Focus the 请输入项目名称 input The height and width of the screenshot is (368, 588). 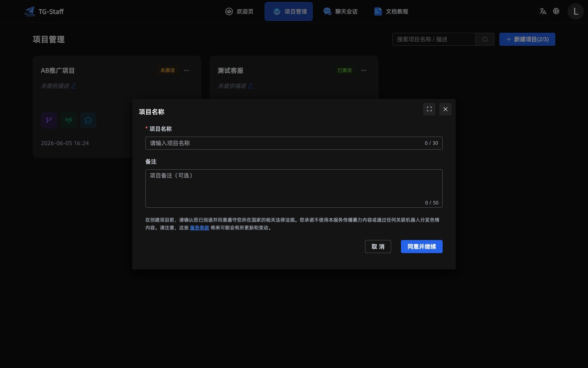click(x=294, y=143)
